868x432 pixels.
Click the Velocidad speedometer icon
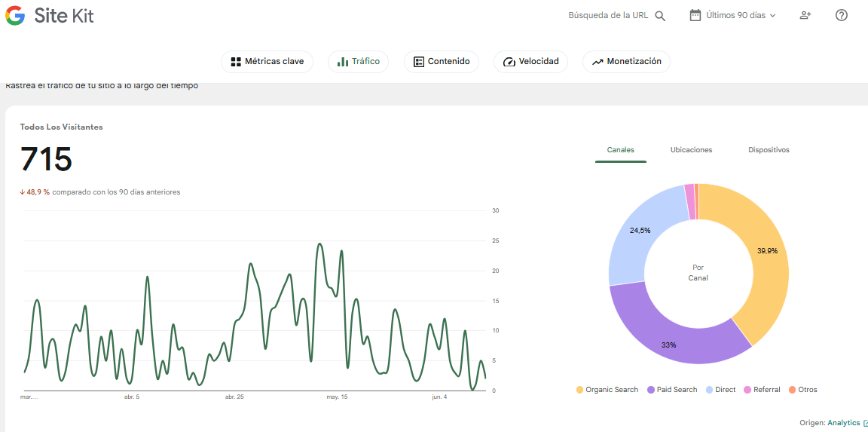509,62
